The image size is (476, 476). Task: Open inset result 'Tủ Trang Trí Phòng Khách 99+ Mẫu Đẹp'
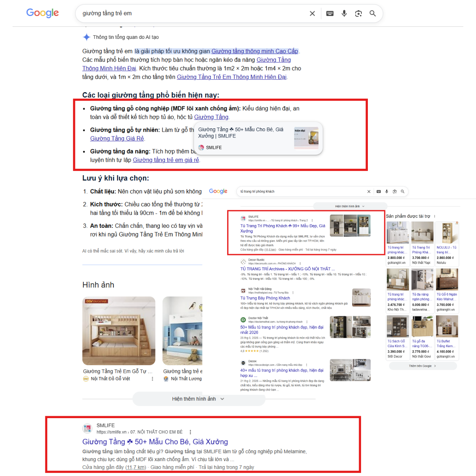283,228
